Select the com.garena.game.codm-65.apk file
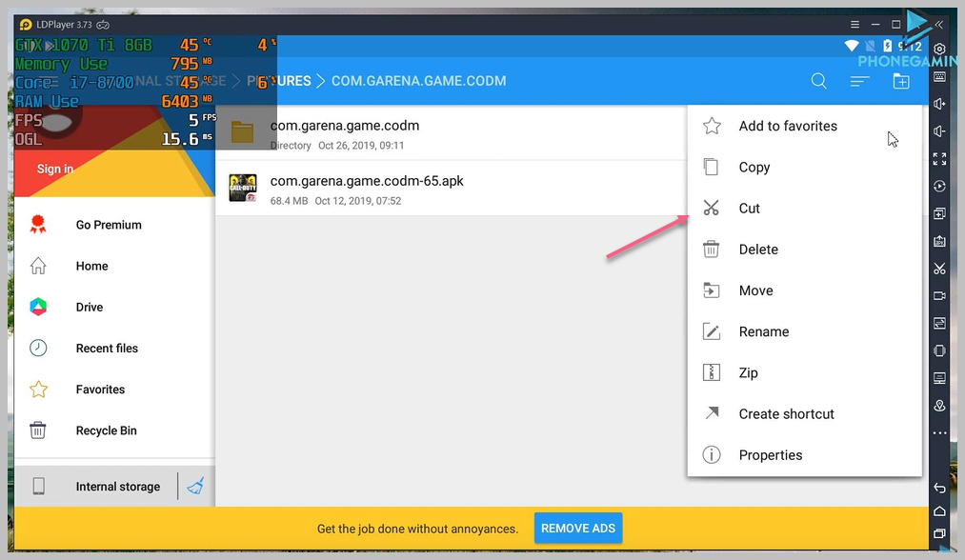Screen dimensions: 965x560 pos(452,189)
